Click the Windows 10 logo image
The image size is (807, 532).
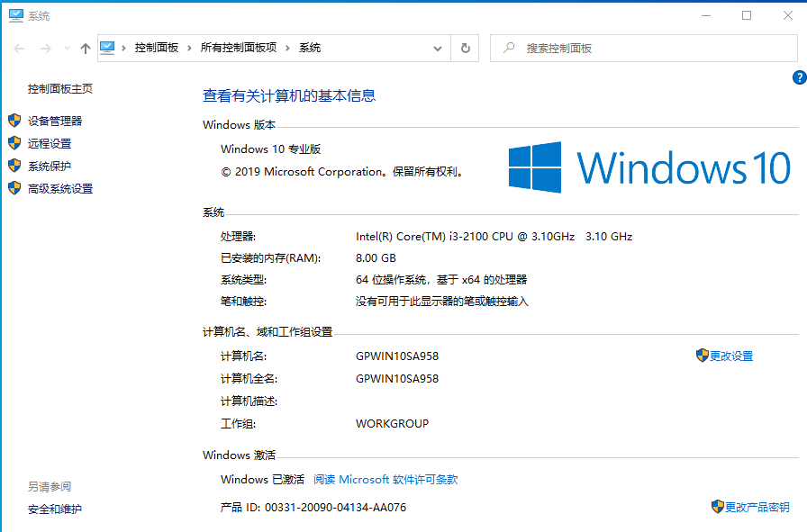point(649,167)
